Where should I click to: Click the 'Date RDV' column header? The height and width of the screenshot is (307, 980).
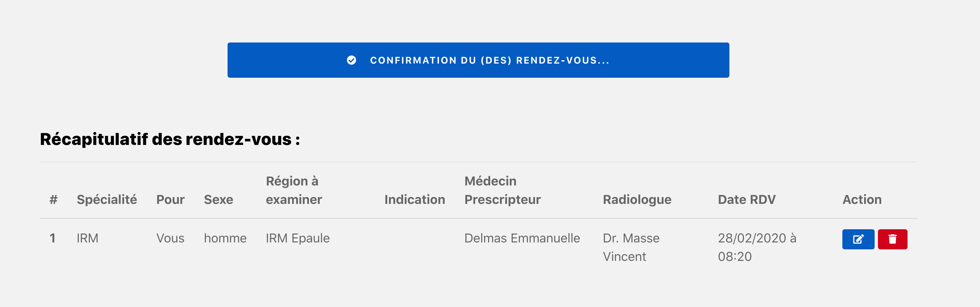click(x=747, y=199)
